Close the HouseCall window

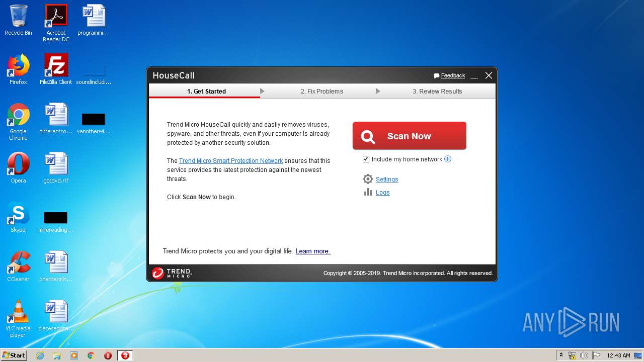click(489, 75)
